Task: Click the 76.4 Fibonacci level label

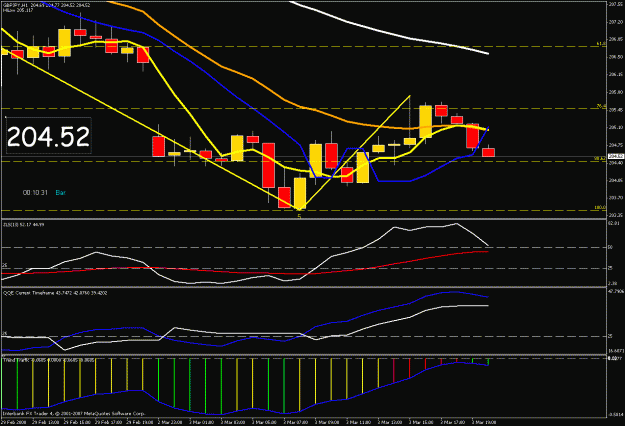Action: 601,106
